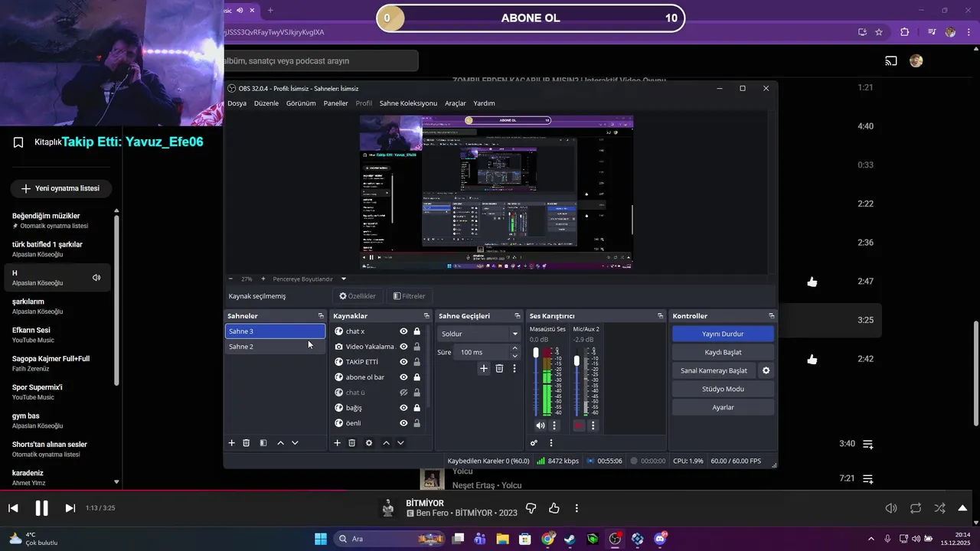The image size is (980, 551).
Task: Dislike the song with thumbs down
Action: tap(531, 508)
